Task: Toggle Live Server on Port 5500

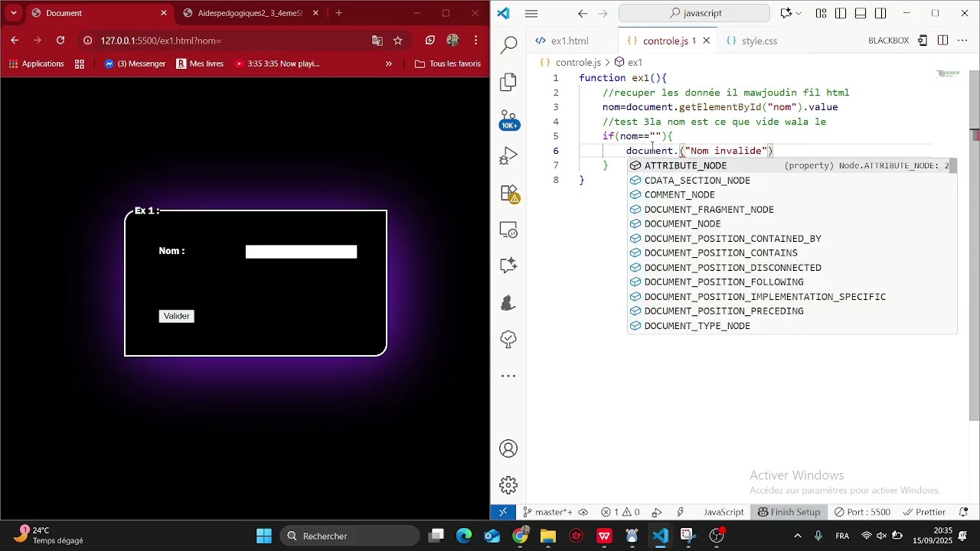Action: click(x=863, y=512)
